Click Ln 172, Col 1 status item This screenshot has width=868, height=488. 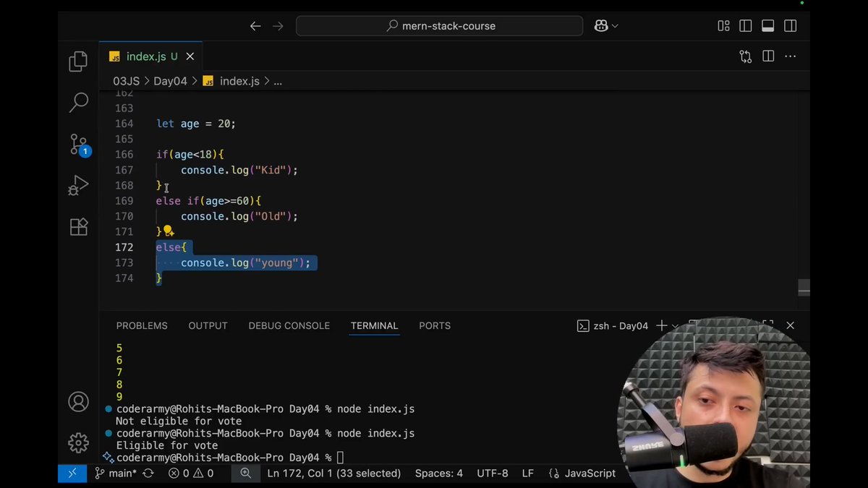point(334,474)
